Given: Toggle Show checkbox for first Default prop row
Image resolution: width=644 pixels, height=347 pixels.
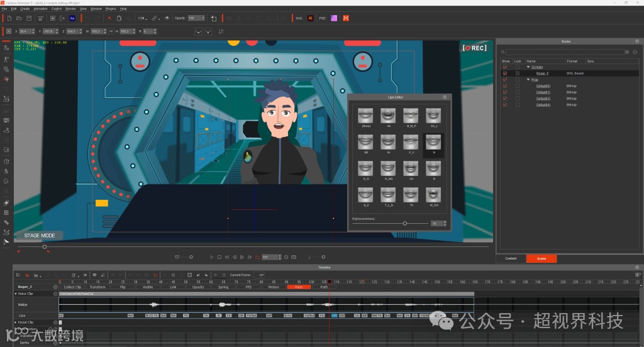Looking at the screenshot, I should coord(505,86).
